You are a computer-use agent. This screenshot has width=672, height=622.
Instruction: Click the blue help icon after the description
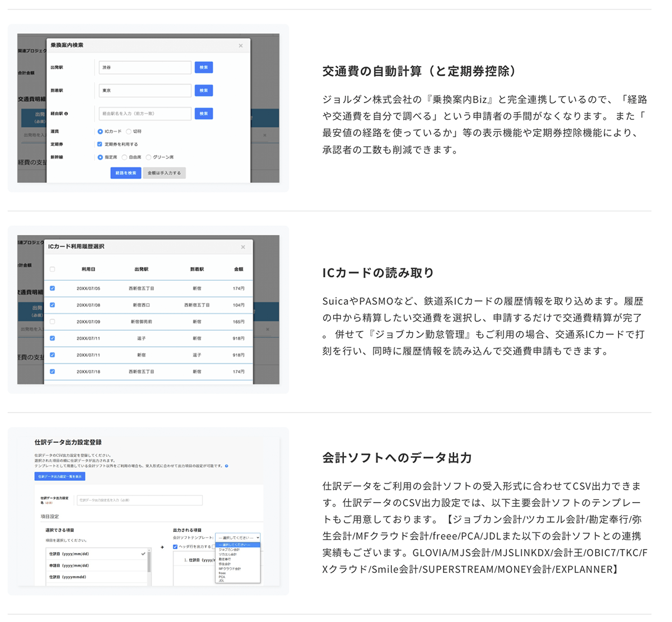click(226, 466)
